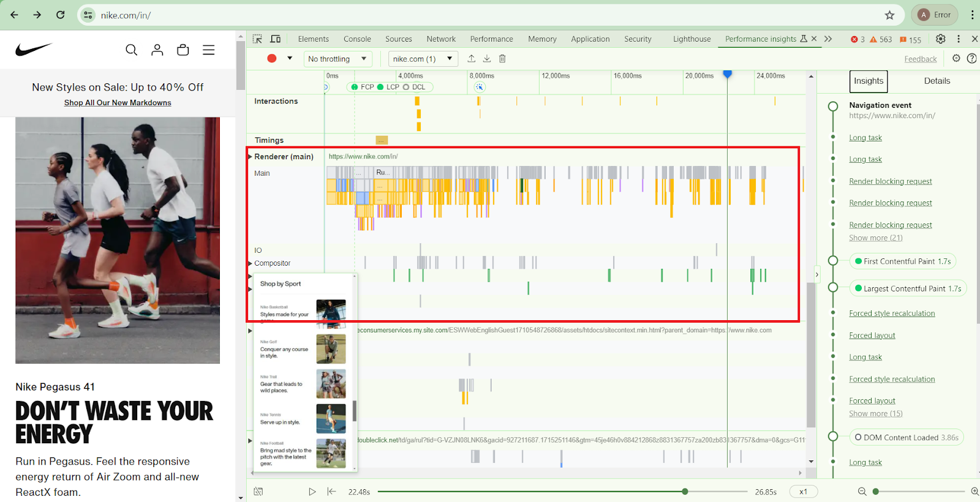The width and height of the screenshot is (980, 502).
Task: Reload the nike.com page
Action: [60, 15]
